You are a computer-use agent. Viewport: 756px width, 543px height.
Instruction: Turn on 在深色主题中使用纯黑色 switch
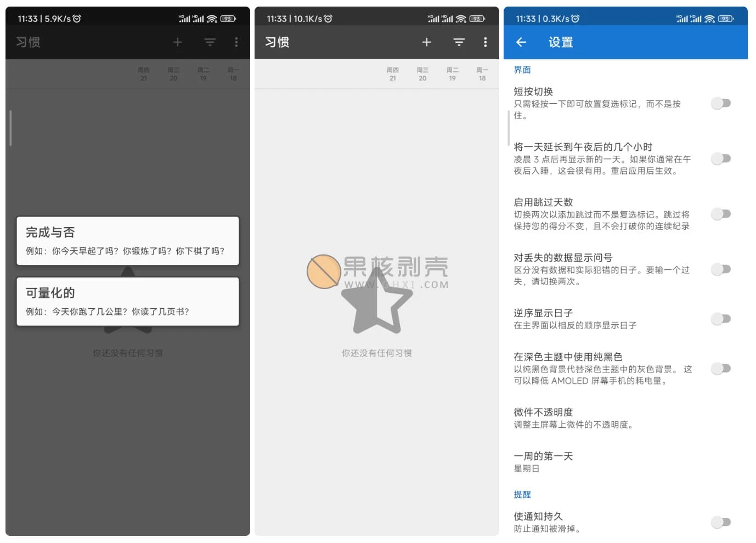[x=721, y=369]
